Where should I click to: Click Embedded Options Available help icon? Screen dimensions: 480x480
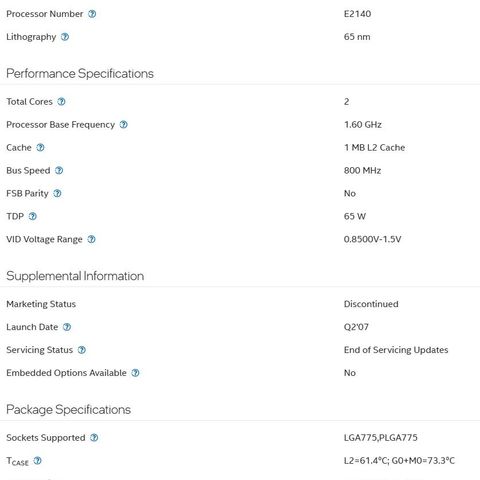click(135, 373)
